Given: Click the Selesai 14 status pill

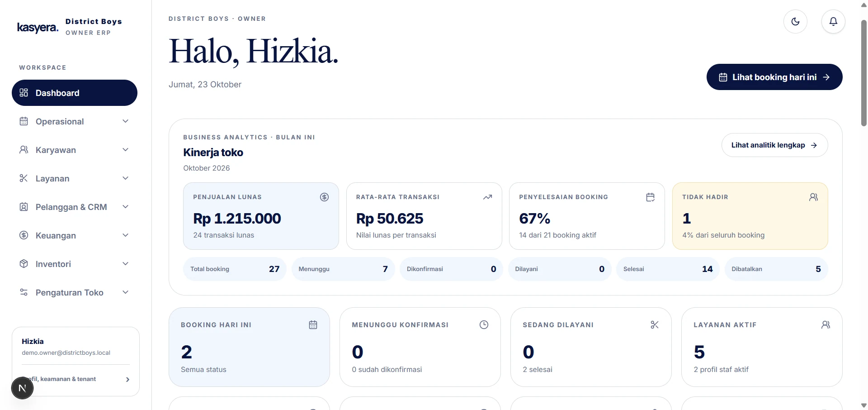Looking at the screenshot, I should coord(668,269).
